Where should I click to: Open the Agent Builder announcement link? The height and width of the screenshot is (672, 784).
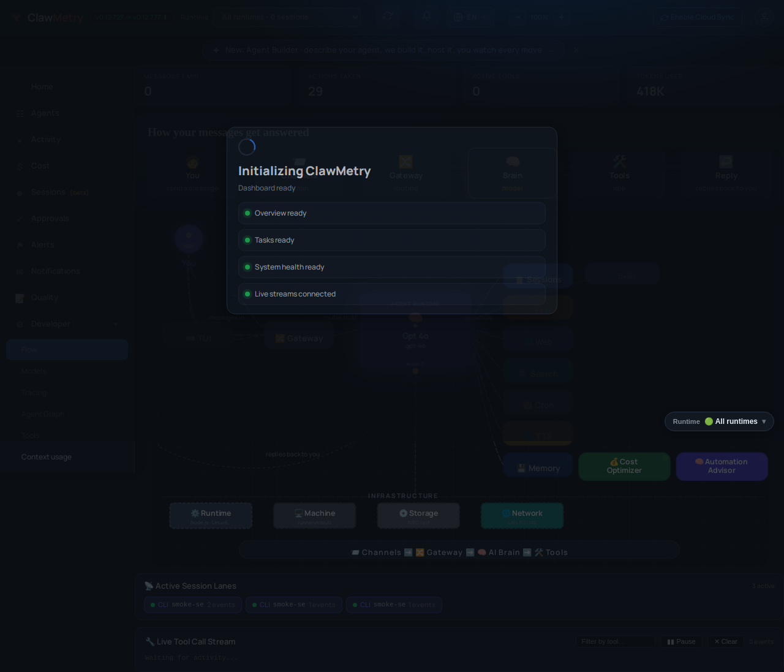(x=383, y=50)
